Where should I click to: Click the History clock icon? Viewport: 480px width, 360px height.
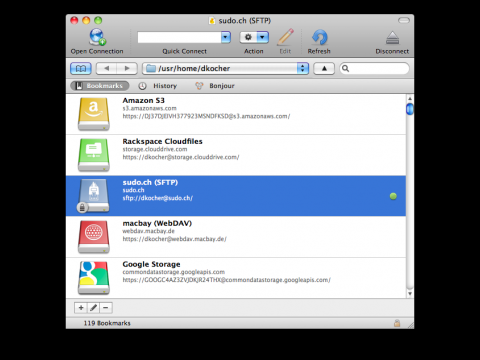point(142,86)
